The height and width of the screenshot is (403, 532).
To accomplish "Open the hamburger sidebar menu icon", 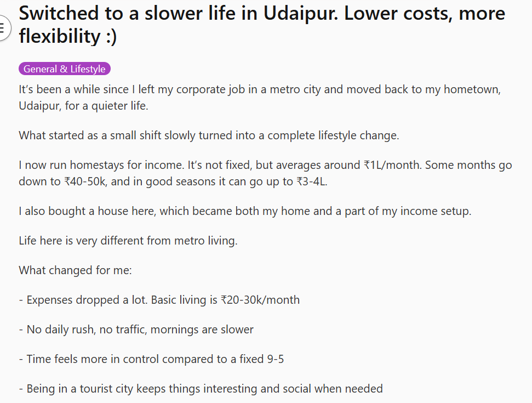I will [x=3, y=28].
